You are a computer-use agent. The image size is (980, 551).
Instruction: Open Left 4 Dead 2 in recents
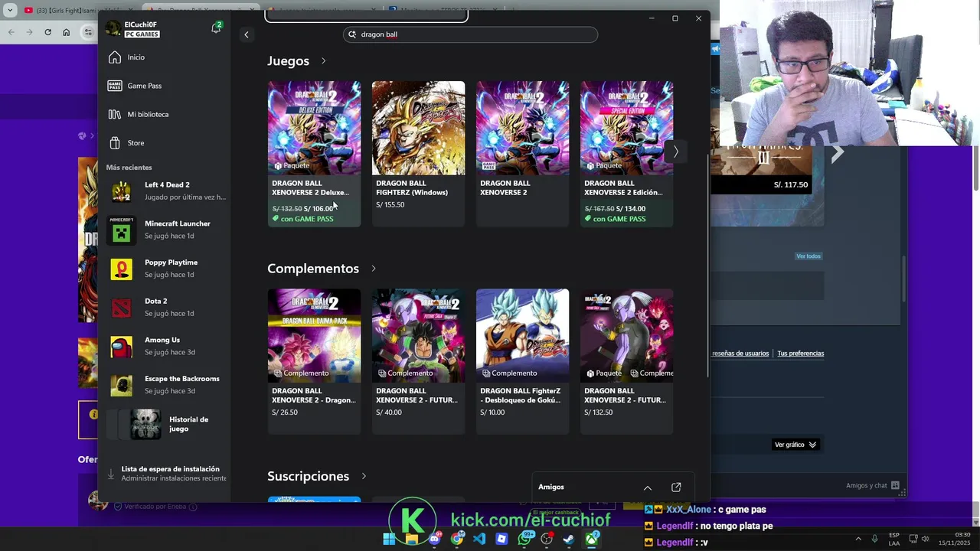coord(167,191)
